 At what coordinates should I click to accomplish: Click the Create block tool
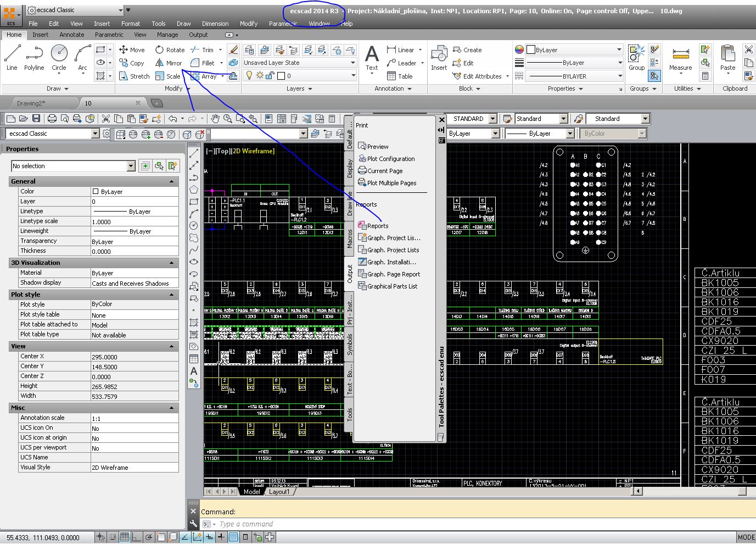point(467,49)
